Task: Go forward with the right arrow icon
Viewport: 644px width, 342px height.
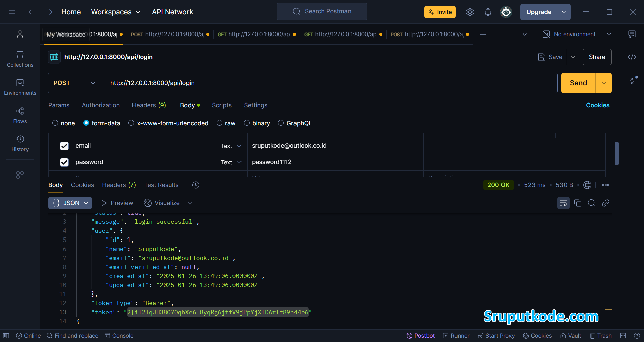Action: tap(49, 12)
